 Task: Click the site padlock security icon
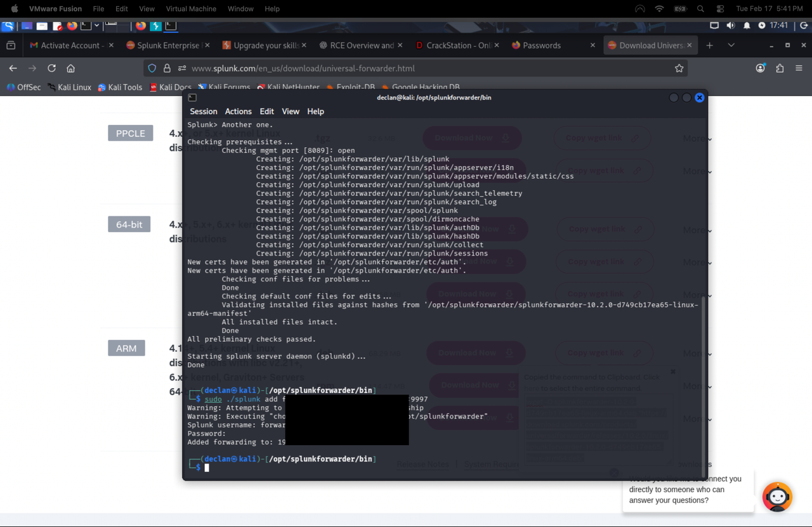pyautogui.click(x=167, y=68)
